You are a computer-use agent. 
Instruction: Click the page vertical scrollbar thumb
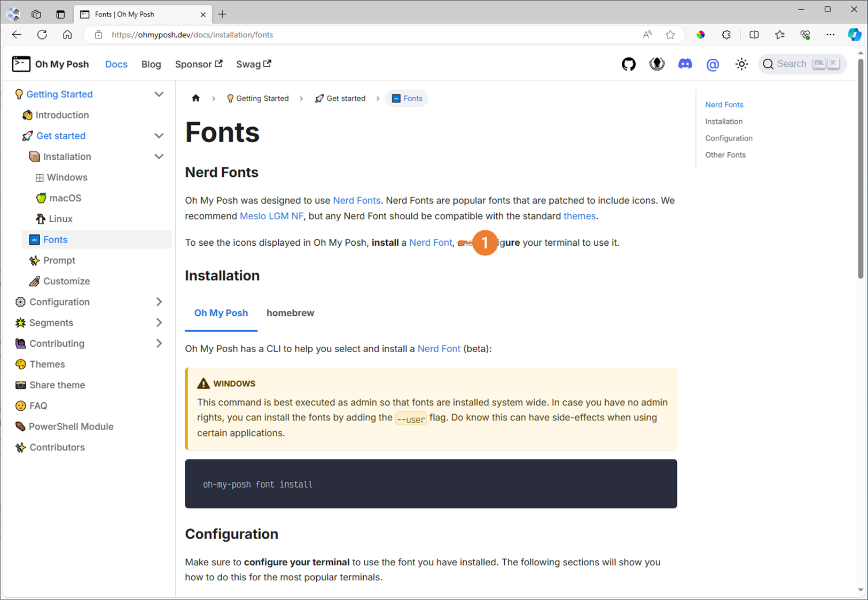[860, 168]
